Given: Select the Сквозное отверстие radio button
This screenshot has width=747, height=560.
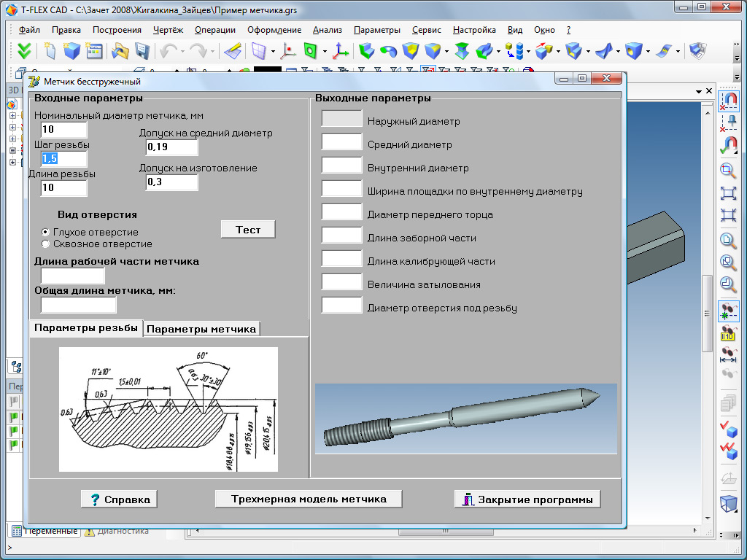Looking at the screenshot, I should [46, 244].
